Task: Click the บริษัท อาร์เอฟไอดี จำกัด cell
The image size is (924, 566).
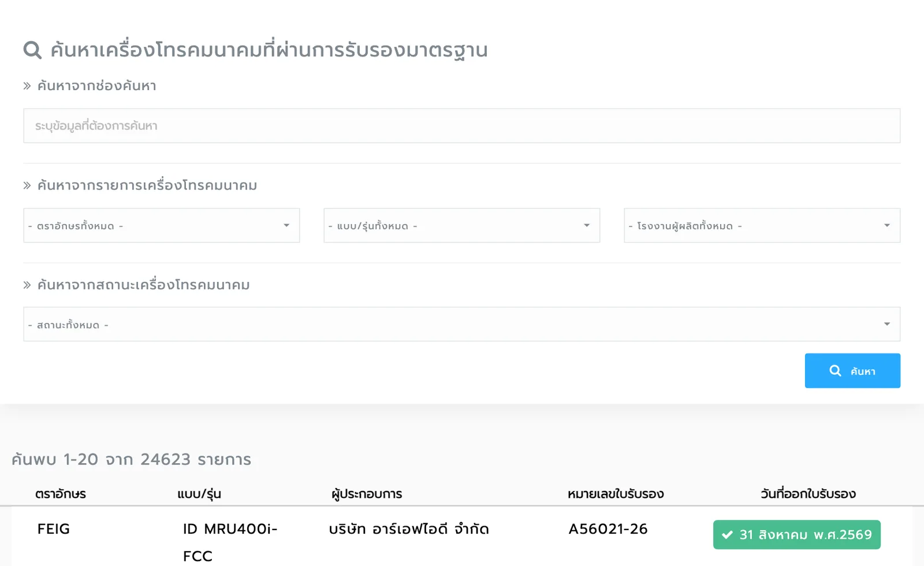Action: [409, 529]
